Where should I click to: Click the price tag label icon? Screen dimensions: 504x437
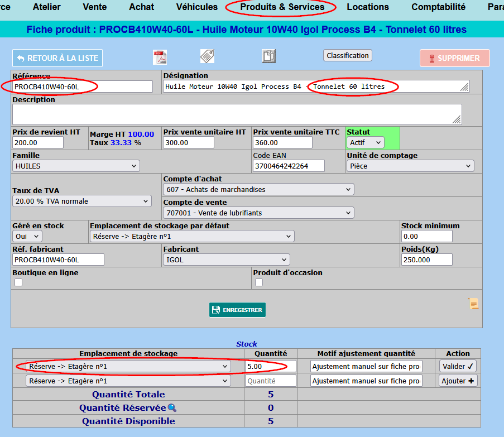[207, 56]
